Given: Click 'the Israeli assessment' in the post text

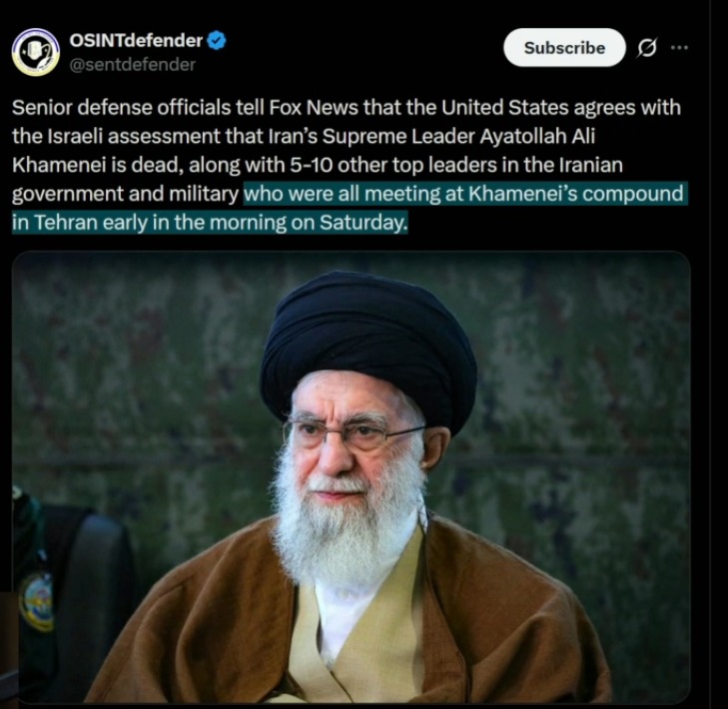Looking at the screenshot, I should point(117,137).
